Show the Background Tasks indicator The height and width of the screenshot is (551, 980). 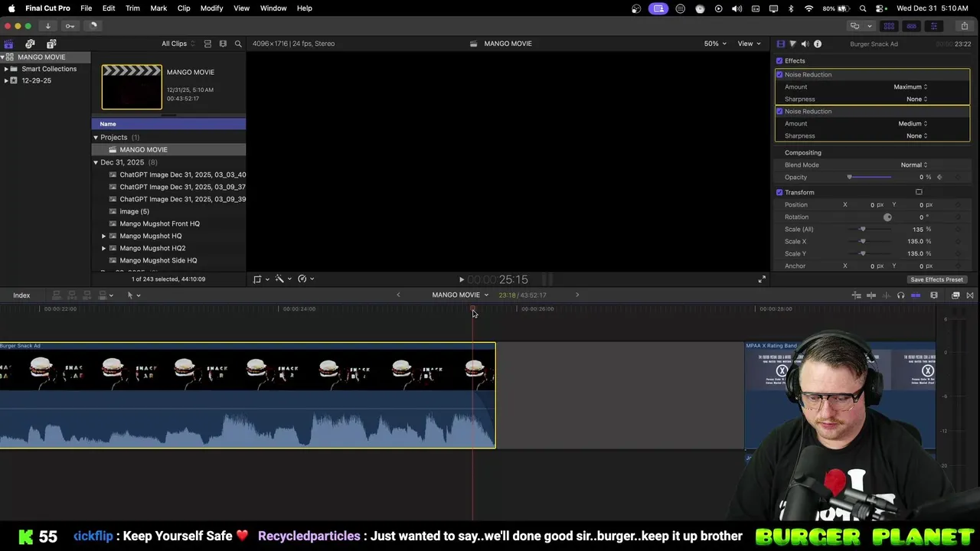tap(93, 26)
